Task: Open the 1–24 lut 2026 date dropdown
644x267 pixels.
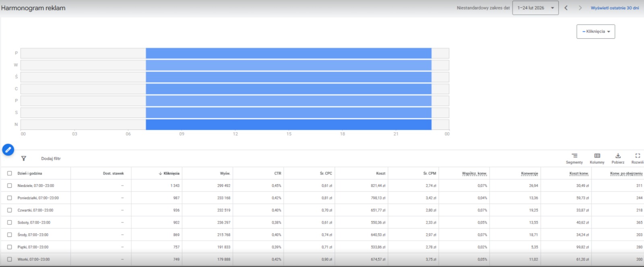Action: tap(535, 8)
